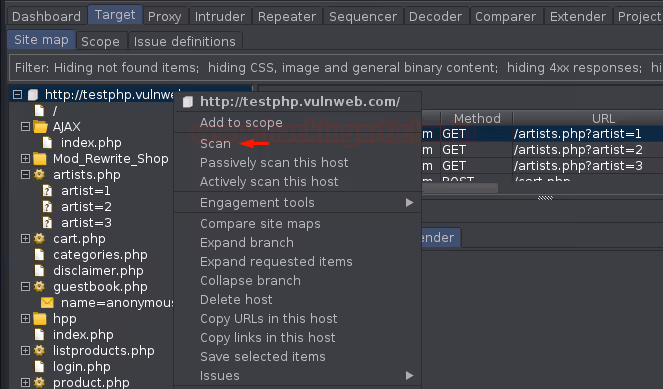Image resolution: width=663 pixels, height=389 pixels.
Task: Choose Actively scan this host
Action: (x=298, y=182)
